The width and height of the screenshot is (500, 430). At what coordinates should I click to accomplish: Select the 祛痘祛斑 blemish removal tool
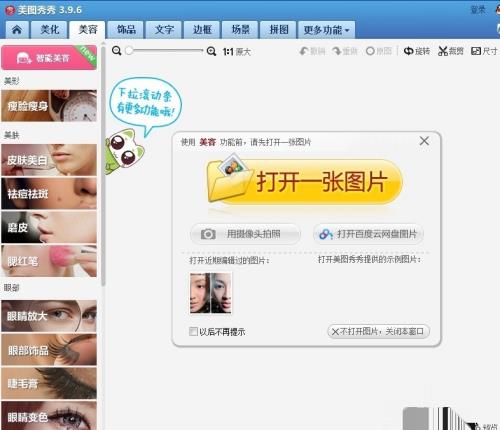point(49,193)
